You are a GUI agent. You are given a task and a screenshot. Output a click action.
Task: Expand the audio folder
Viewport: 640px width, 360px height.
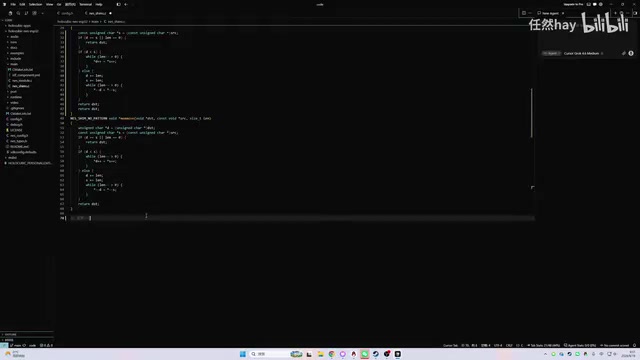click(x=15, y=36)
